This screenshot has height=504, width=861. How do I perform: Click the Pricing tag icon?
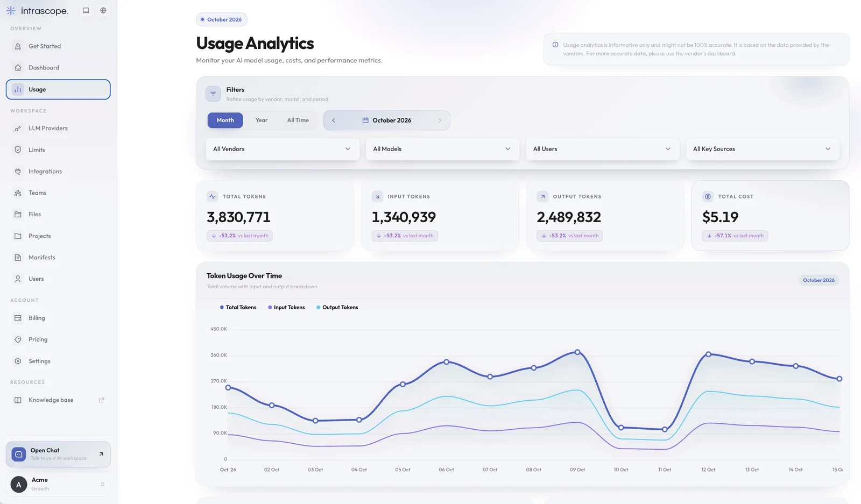pos(18,339)
